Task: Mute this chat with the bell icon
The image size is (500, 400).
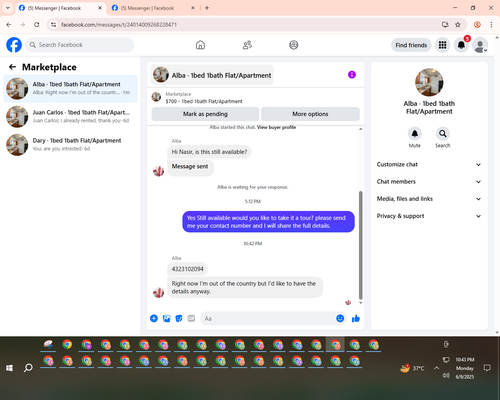Action: click(415, 134)
